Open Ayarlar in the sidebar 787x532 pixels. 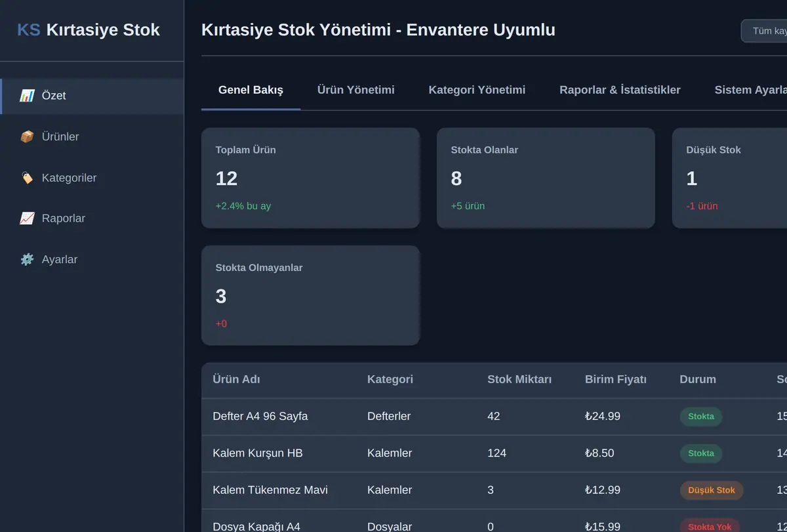point(92,260)
